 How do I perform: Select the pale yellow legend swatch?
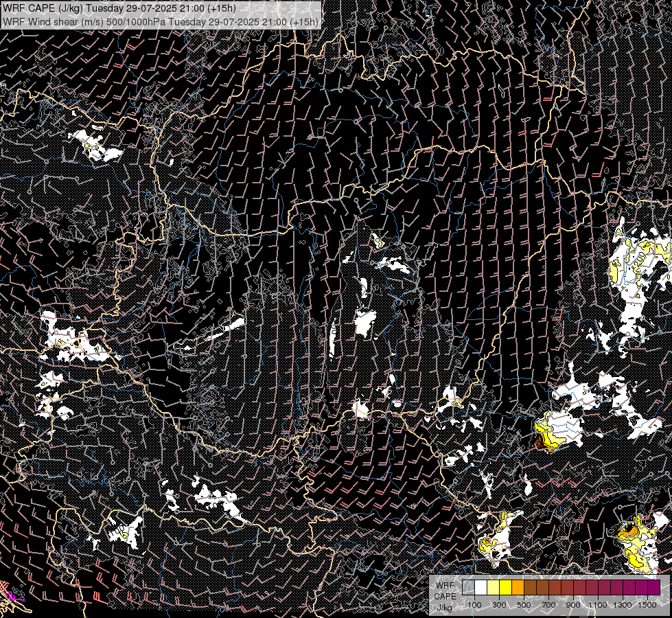click(494, 587)
